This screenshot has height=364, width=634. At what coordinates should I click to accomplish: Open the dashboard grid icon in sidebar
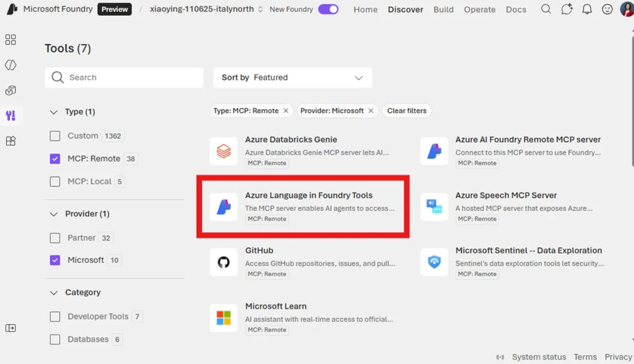click(x=11, y=40)
